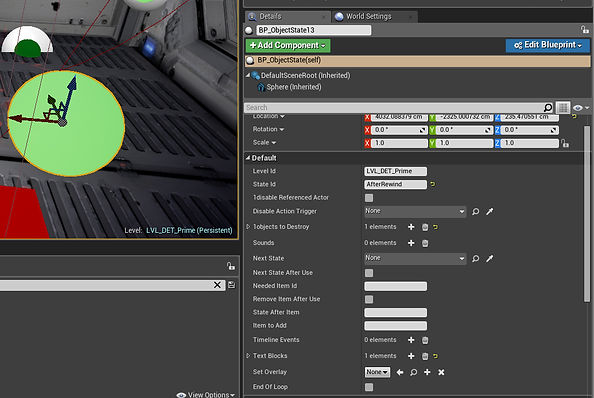
Task: Open the property matrix grid icon
Action: [x=563, y=108]
